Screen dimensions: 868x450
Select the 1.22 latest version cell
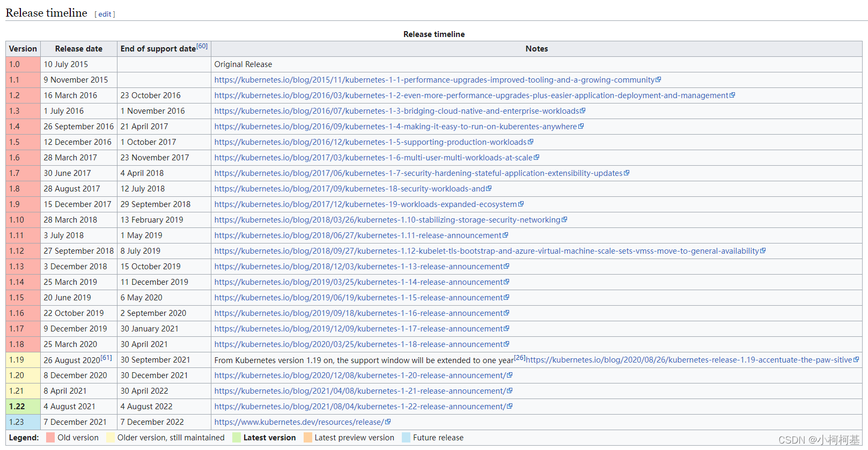click(23, 407)
